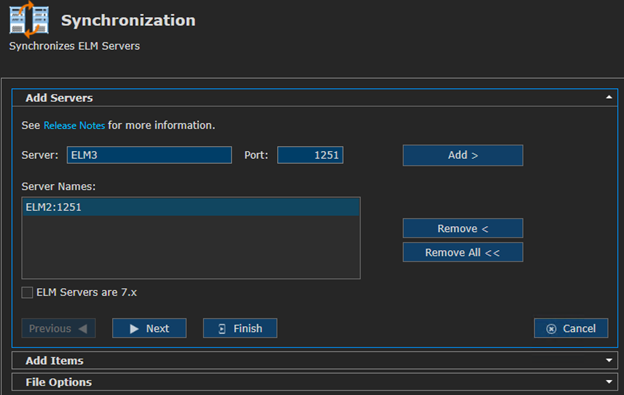Image resolution: width=624 pixels, height=395 pixels.
Task: Expand the Add Items section arrow
Action: click(x=609, y=360)
